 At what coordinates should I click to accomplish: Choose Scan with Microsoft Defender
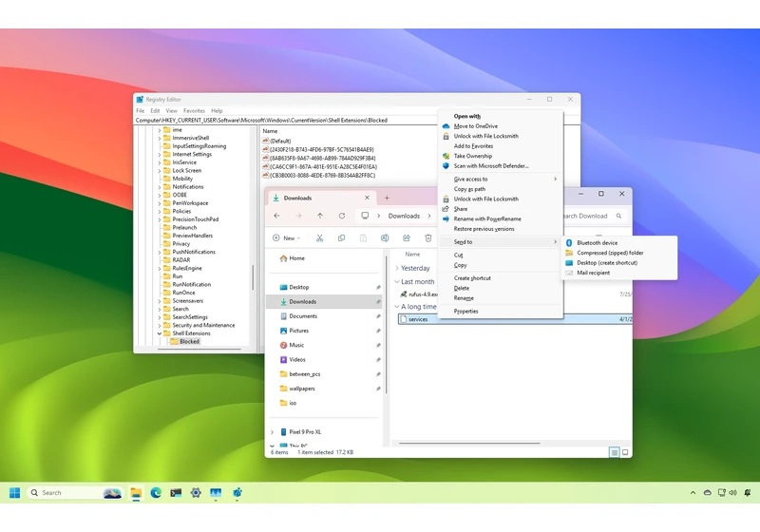(501, 165)
